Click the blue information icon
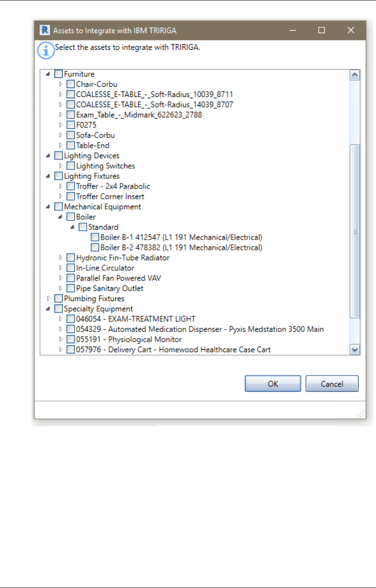Viewport: 376px width, 588px height. [x=46, y=51]
